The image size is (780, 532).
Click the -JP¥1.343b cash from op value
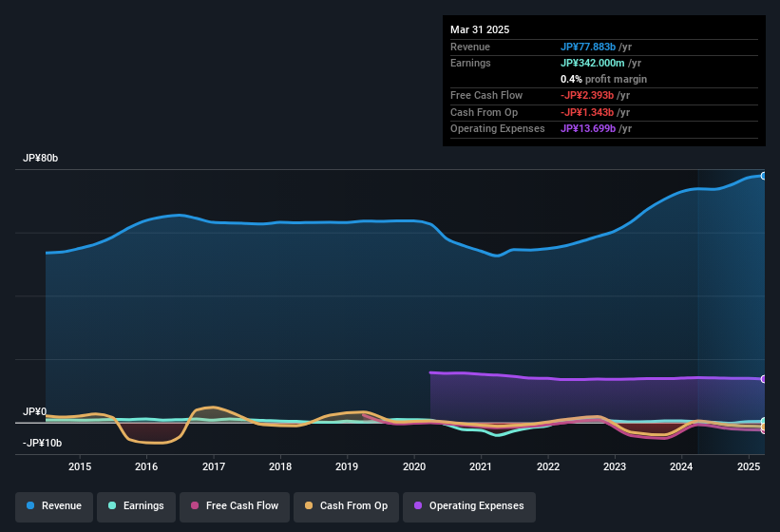(x=587, y=112)
